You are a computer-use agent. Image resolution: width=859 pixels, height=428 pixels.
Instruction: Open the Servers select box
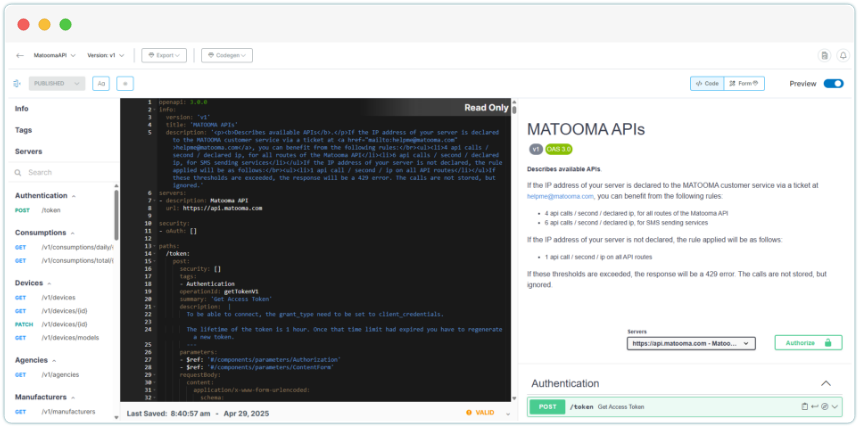click(691, 343)
